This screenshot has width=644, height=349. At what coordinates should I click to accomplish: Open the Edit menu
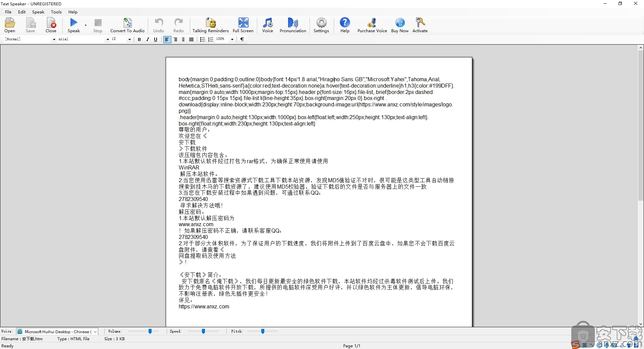pos(22,12)
